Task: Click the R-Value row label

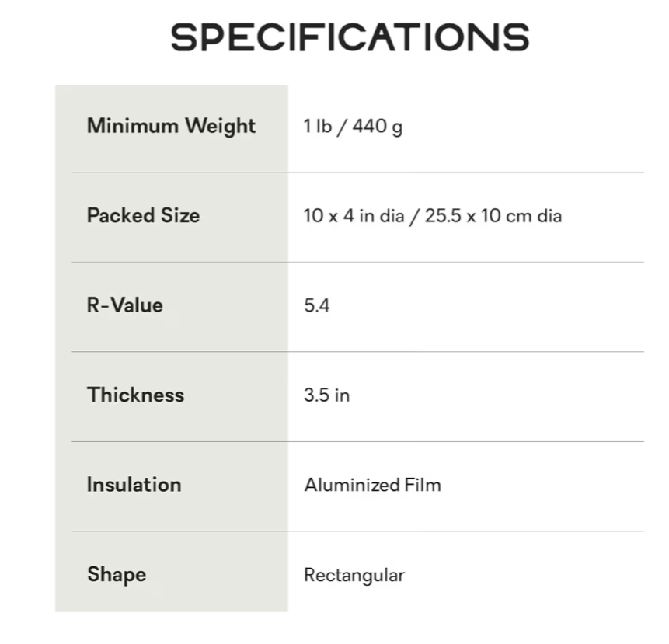Action: coord(125,305)
